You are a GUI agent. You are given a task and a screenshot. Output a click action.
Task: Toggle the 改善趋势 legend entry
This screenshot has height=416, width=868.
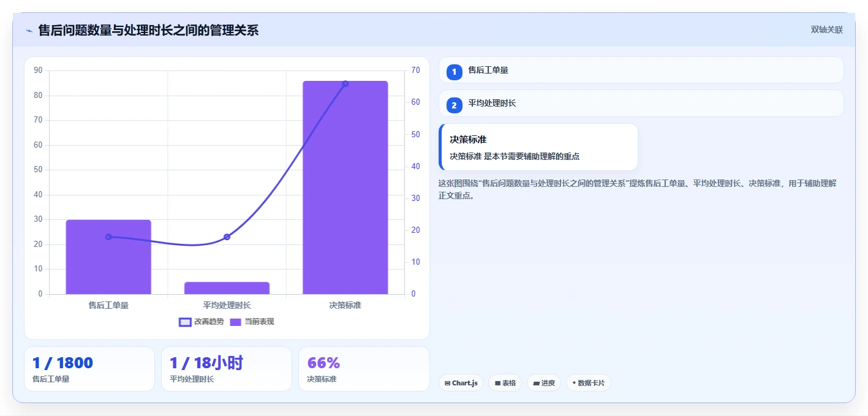click(202, 322)
